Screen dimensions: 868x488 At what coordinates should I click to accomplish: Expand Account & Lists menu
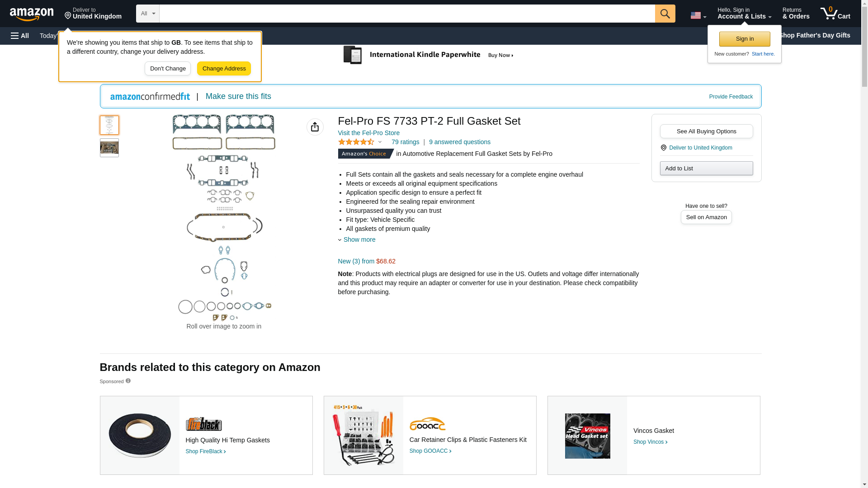coord(744,13)
